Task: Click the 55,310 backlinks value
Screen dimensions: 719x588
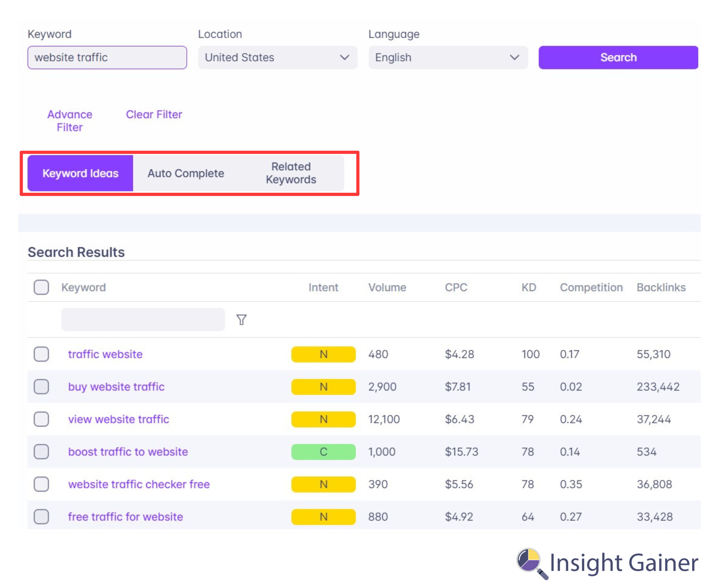Action: tap(654, 354)
